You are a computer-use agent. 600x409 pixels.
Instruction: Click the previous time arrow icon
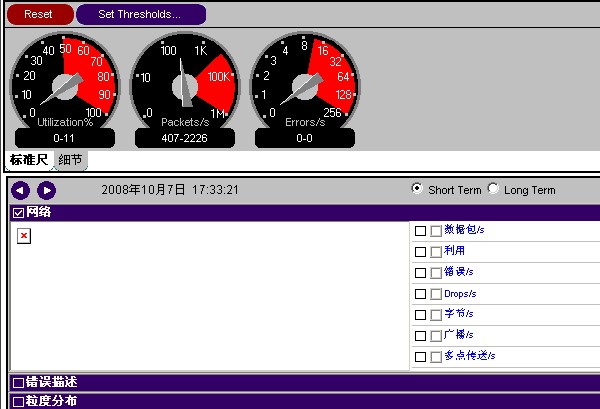click(x=20, y=190)
